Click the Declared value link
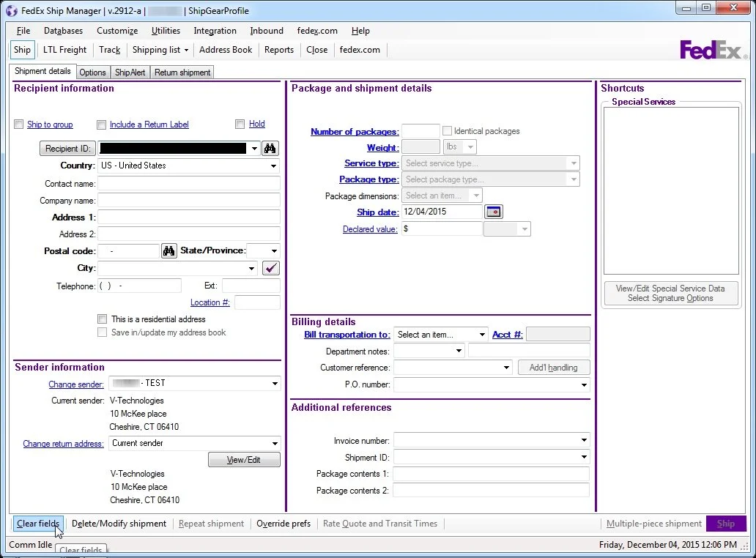 point(370,229)
